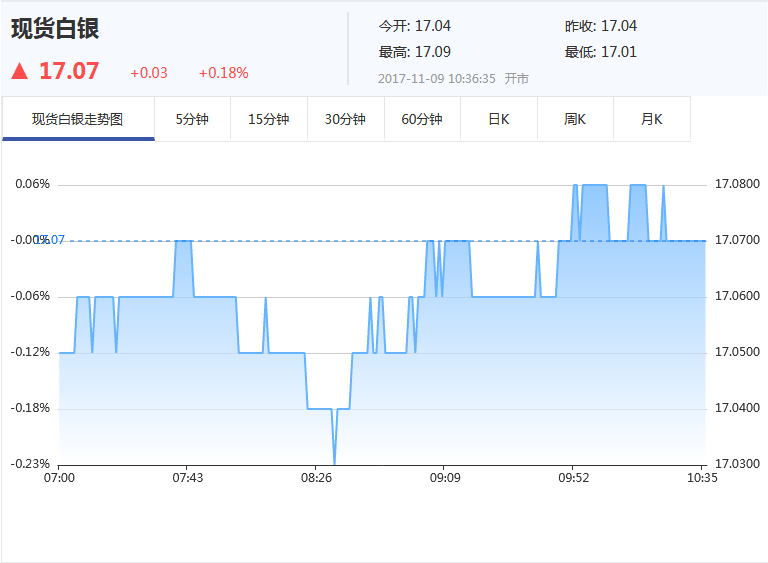Screen dimensions: 768x563
Task: Click the 08:26 time axis marker
Action: coord(315,478)
